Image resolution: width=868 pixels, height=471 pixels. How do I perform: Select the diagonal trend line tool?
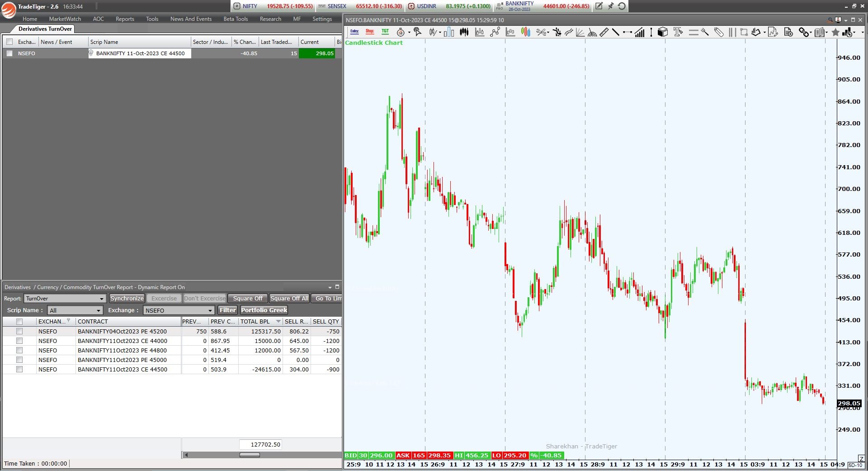[615, 32]
